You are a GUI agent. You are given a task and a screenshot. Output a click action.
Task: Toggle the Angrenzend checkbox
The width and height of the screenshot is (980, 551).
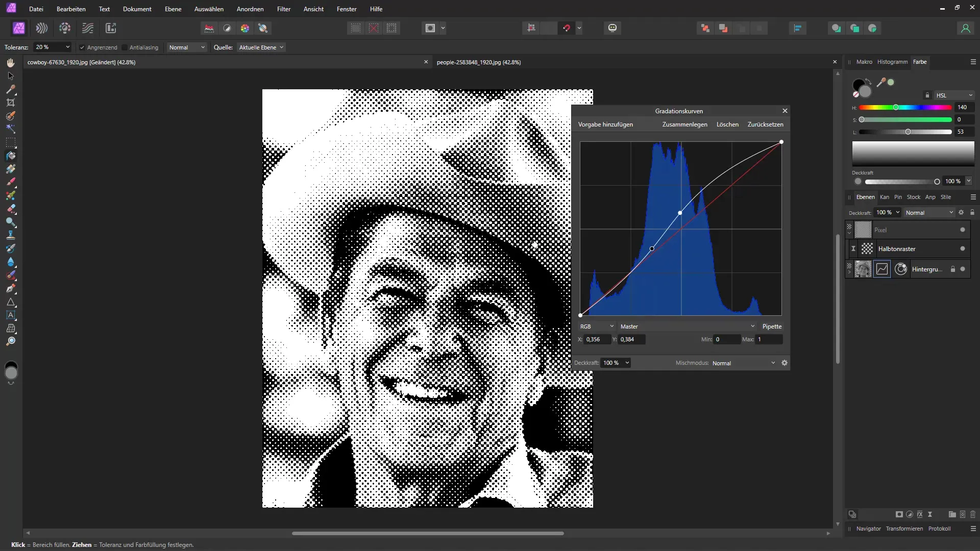[x=82, y=47]
